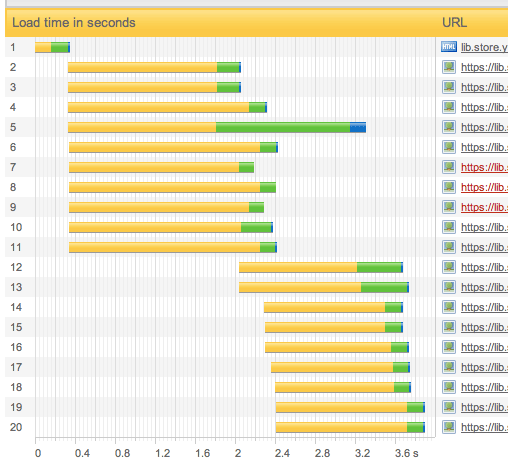The height and width of the screenshot is (462, 508).
Task: Click the image icon in row 17
Action: point(449,367)
